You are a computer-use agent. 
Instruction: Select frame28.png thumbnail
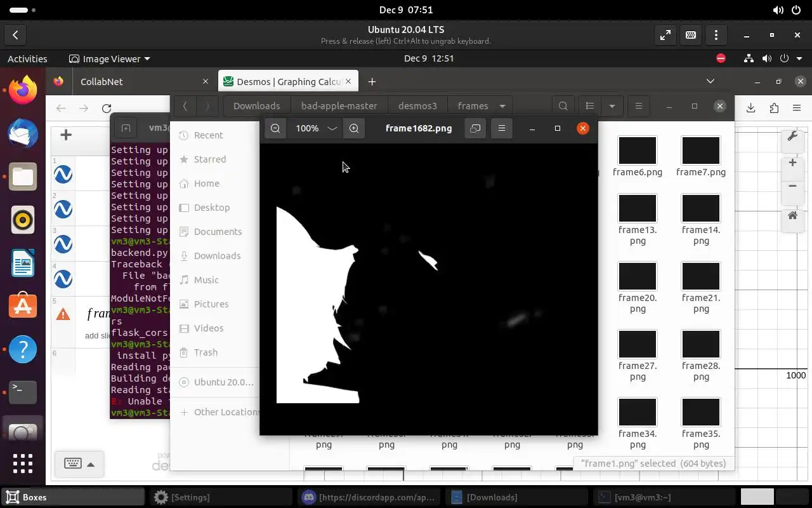click(701, 344)
